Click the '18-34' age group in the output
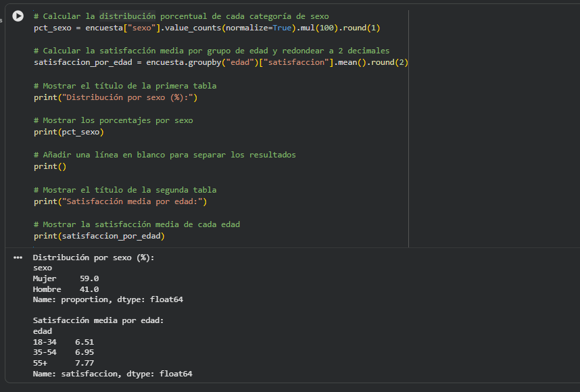Screen dimensions: 580x392 45,342
